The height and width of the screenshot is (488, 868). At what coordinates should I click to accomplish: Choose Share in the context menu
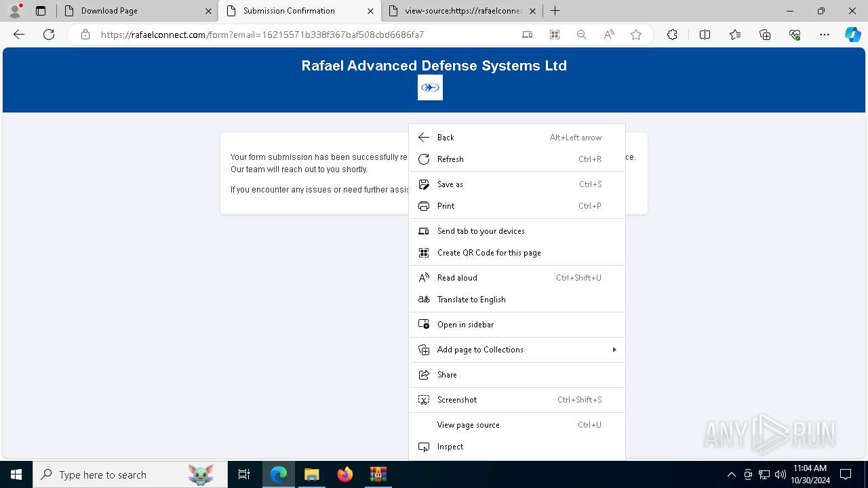pyautogui.click(x=517, y=375)
